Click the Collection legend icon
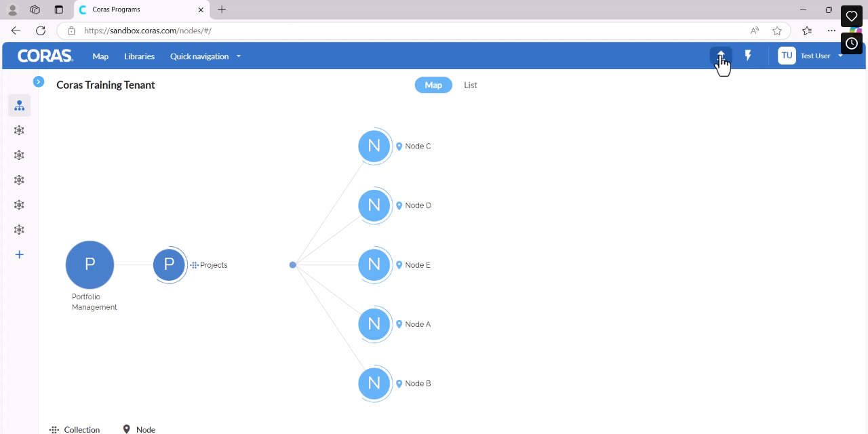868x434 pixels. [54, 429]
